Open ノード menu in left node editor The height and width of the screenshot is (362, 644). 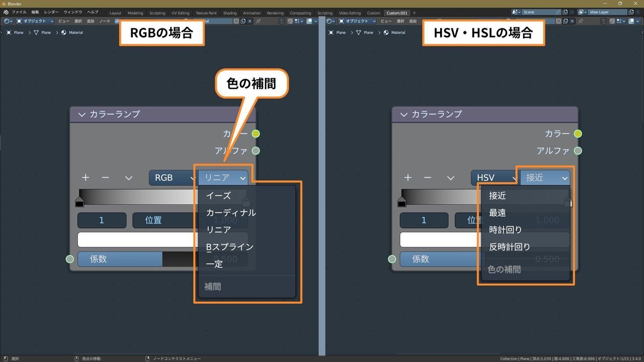(105, 21)
